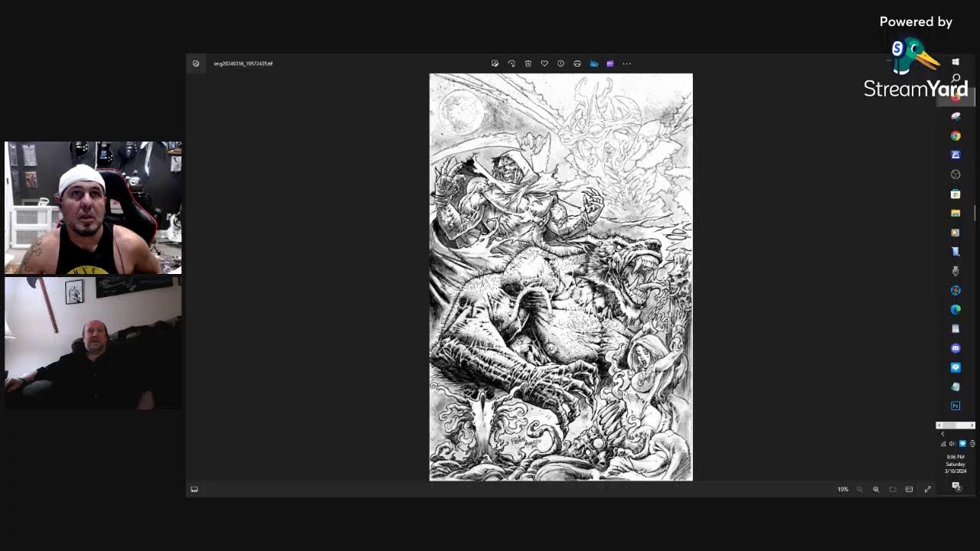This screenshot has width=980, height=551.
Task: Rotate the image using the rotate icon
Action: click(x=511, y=64)
